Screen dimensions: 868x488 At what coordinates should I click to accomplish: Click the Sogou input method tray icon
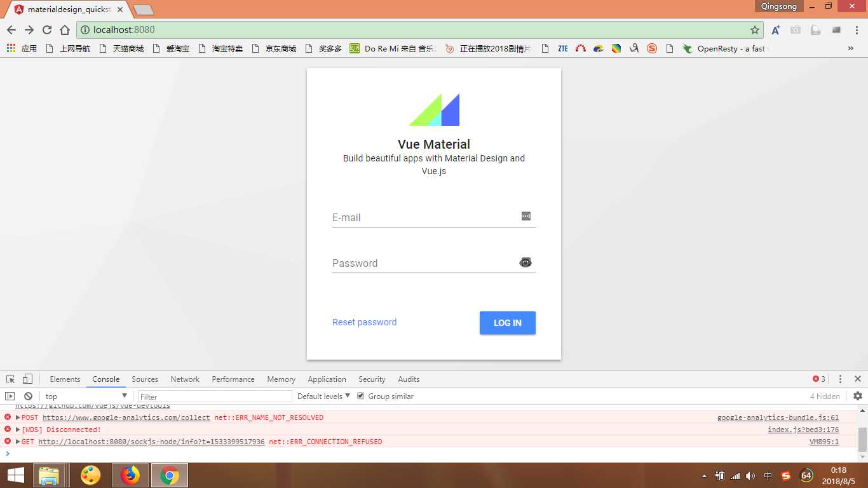786,475
